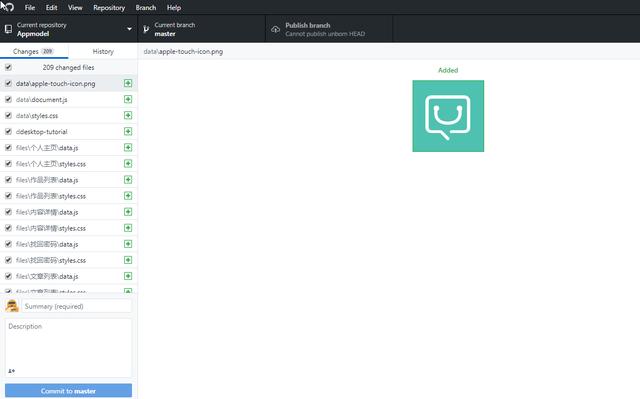Viewport: 640px width, 399px height.
Task: Uncheck data\styles.css checkbox
Action: click(8, 115)
